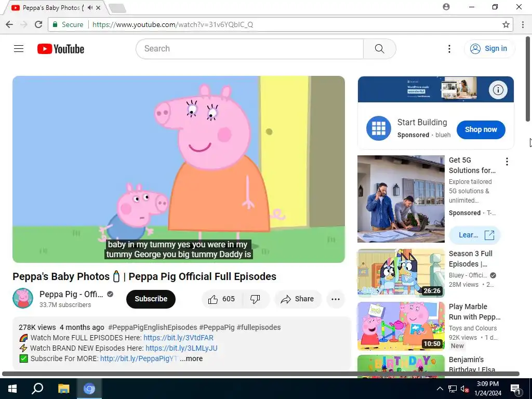Open link https://bit.ly/3VtdFAR
The width and height of the screenshot is (532, 399).
(x=179, y=338)
